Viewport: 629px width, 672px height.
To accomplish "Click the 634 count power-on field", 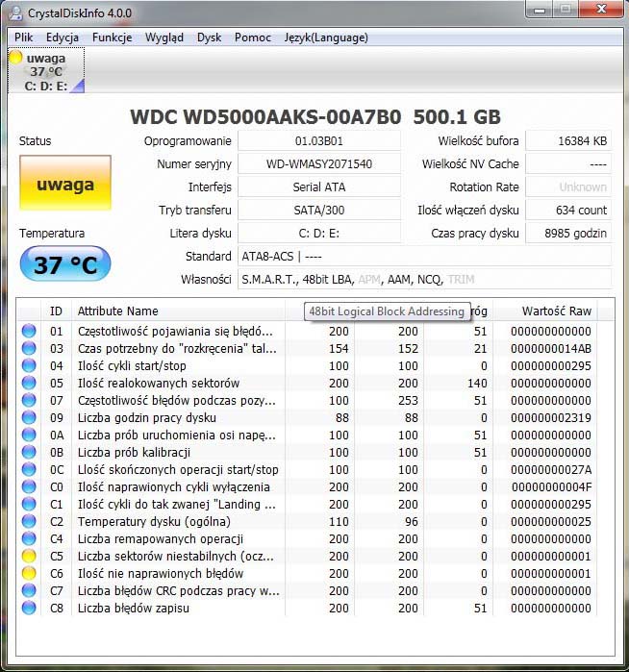I will coord(568,211).
